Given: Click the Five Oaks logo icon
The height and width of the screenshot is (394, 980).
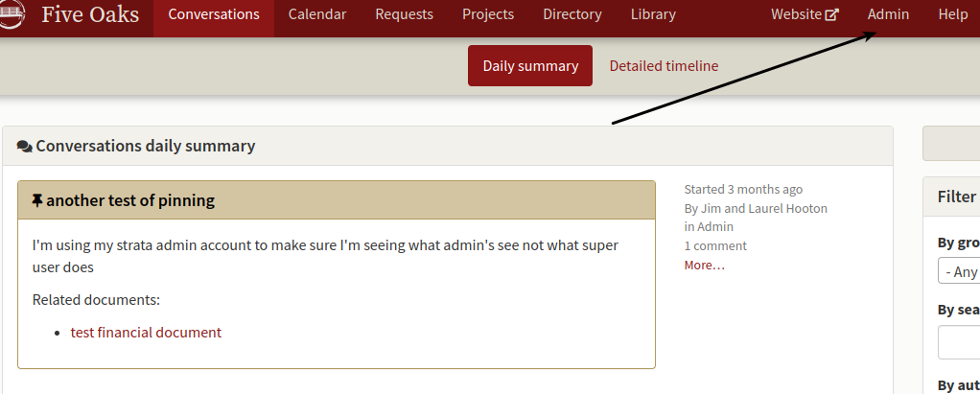Looking at the screenshot, I should 12,13.
